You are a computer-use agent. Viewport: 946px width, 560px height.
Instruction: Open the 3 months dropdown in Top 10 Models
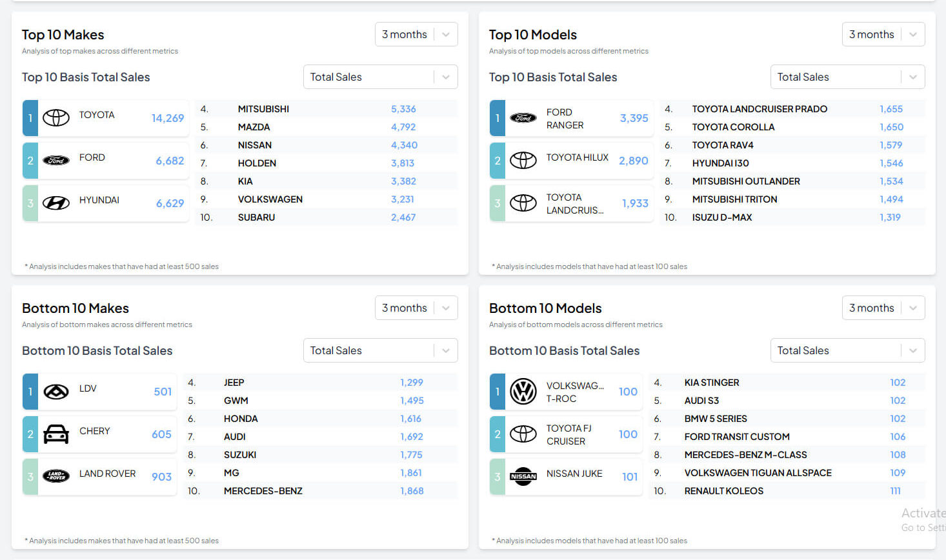(883, 34)
